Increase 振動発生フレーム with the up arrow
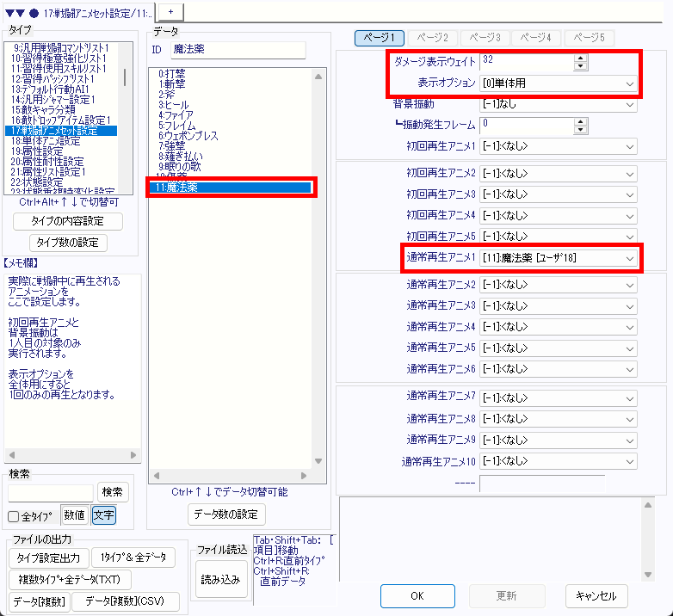The width and height of the screenshot is (673, 616). (581, 121)
